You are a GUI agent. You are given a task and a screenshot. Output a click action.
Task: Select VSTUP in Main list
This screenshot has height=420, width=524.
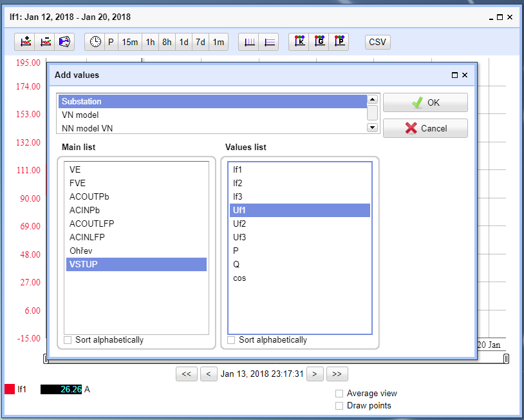coord(136,264)
